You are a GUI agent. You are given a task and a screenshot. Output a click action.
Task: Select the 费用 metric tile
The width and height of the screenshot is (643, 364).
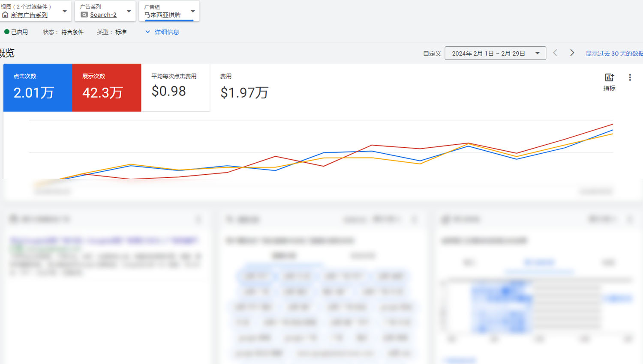244,87
